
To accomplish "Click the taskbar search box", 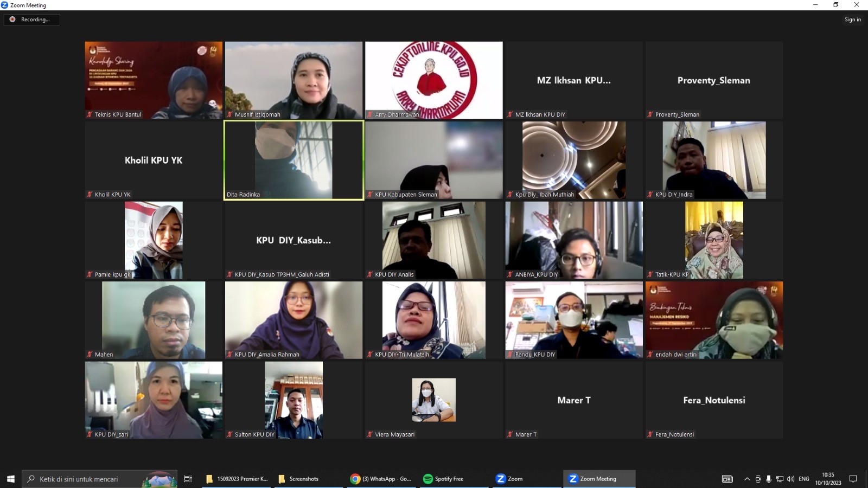I will pyautogui.click(x=87, y=479).
